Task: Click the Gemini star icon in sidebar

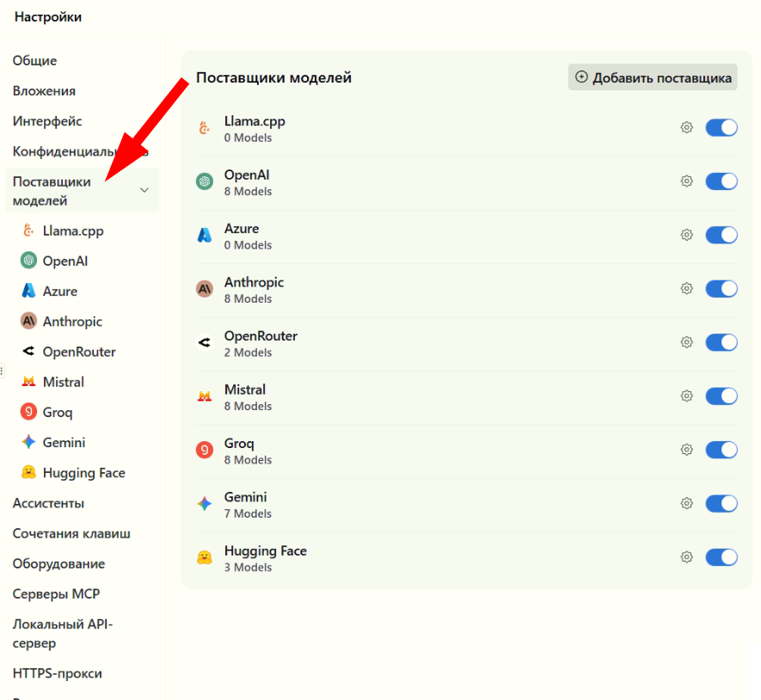Action: (28, 442)
